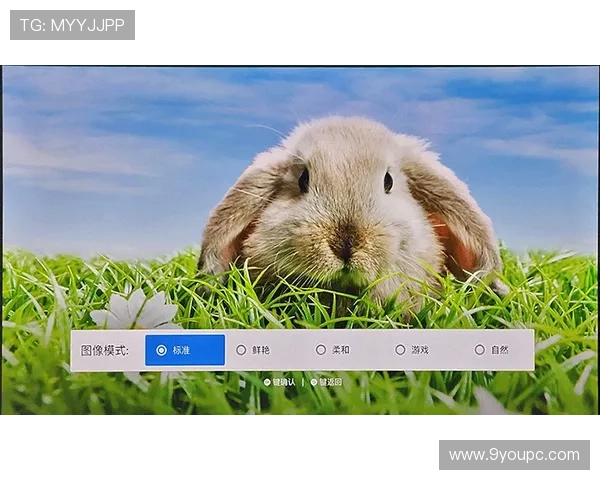The image size is (600, 480).
Task: Click the TG: MYYJJPP watermark label
Action: [72, 25]
